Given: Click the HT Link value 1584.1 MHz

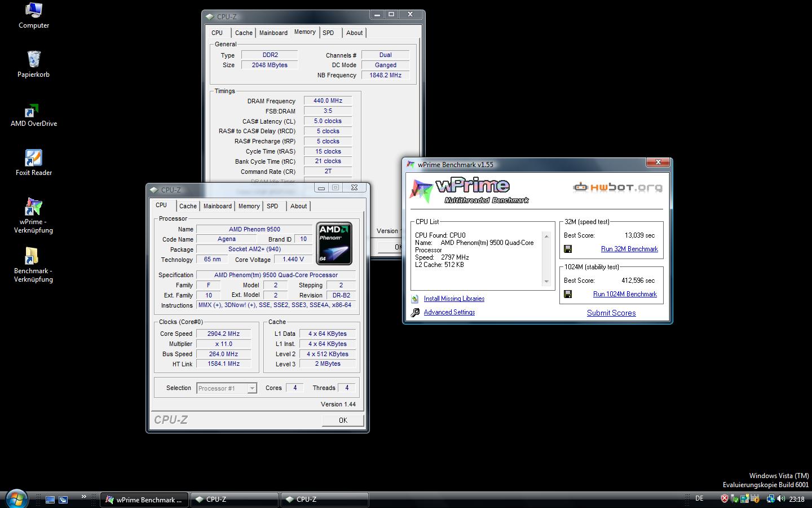Looking at the screenshot, I should [x=223, y=364].
